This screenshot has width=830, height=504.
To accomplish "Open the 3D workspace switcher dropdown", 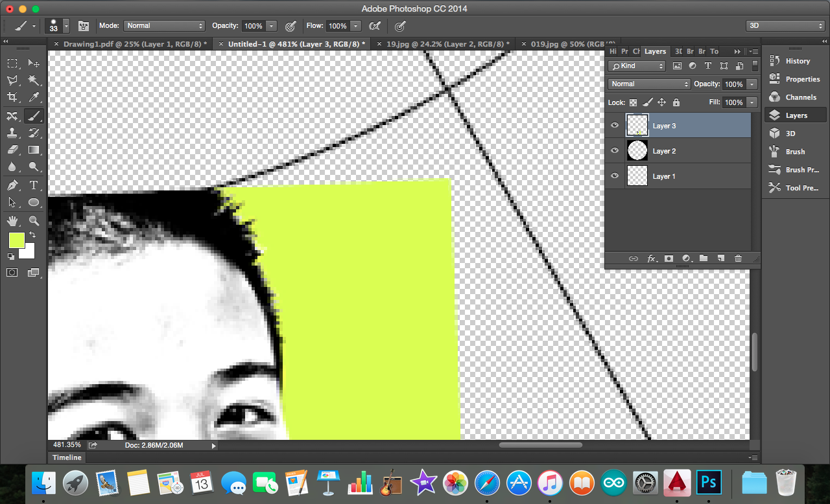I will point(785,26).
